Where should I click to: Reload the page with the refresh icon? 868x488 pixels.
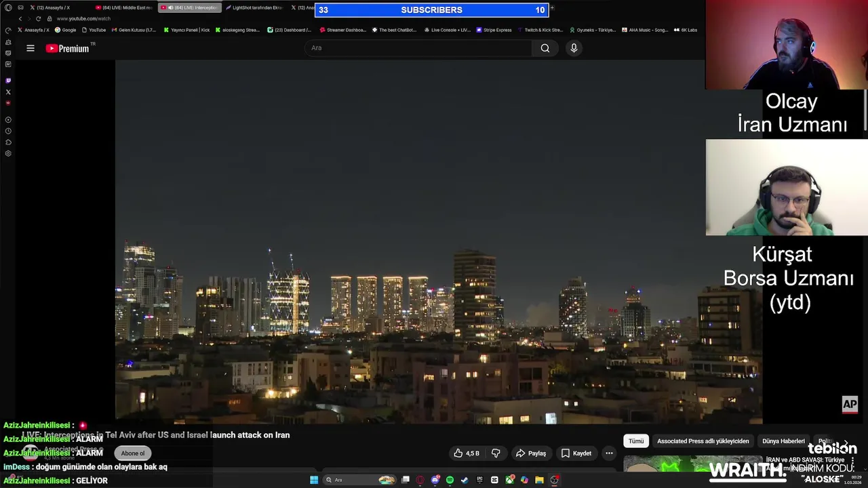(38, 19)
